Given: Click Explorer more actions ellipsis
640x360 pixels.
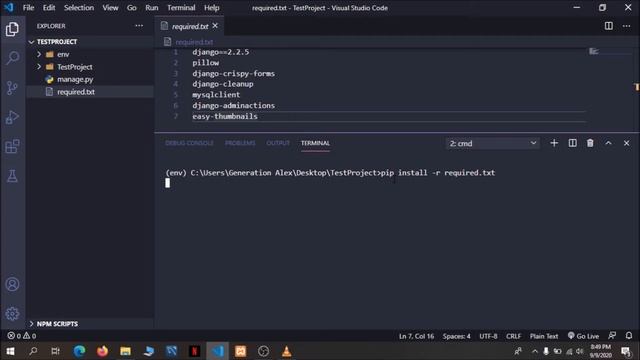Looking at the screenshot, I should click(139, 26).
